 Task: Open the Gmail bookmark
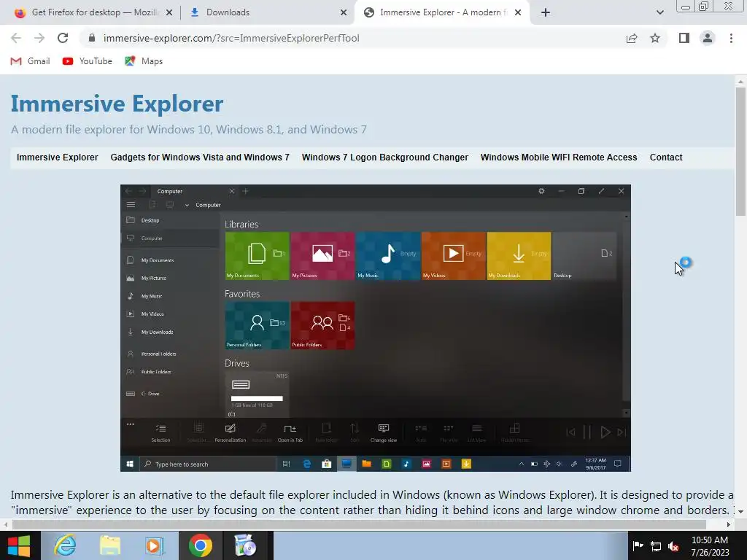[x=30, y=61]
